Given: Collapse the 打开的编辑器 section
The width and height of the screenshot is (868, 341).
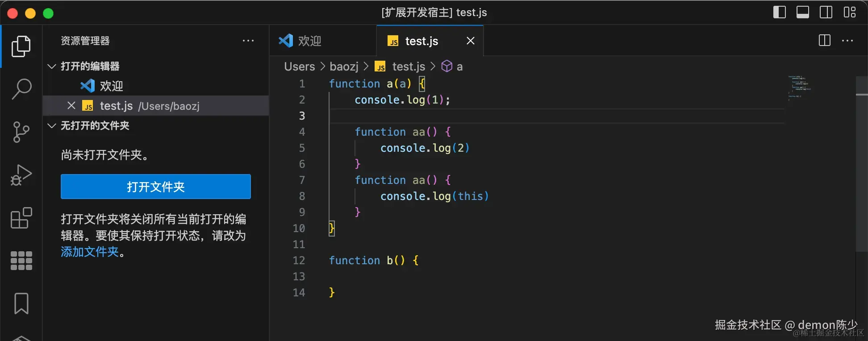Looking at the screenshot, I should tap(52, 67).
